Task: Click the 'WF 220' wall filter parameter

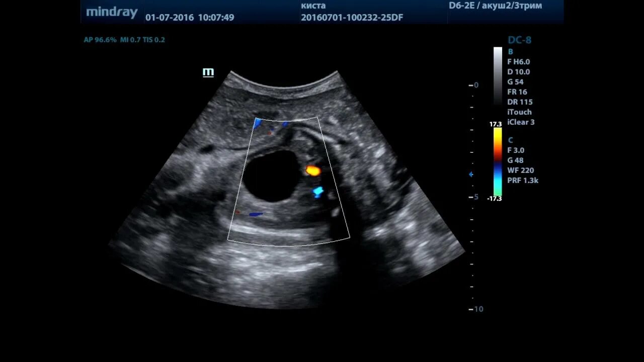Action: [x=521, y=170]
